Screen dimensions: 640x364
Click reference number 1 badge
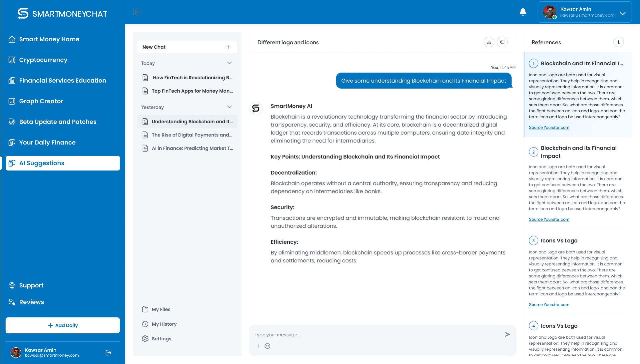(x=533, y=63)
